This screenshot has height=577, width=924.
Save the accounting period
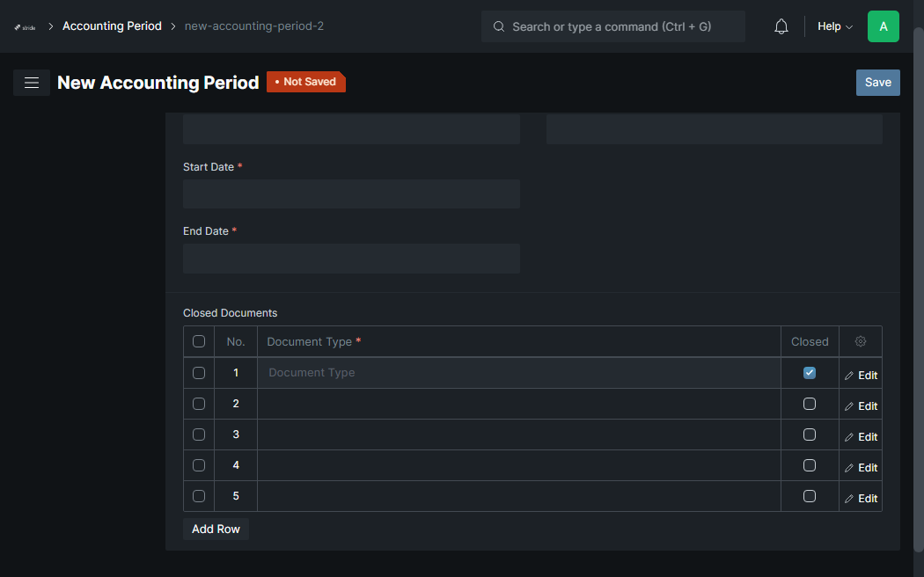click(877, 83)
